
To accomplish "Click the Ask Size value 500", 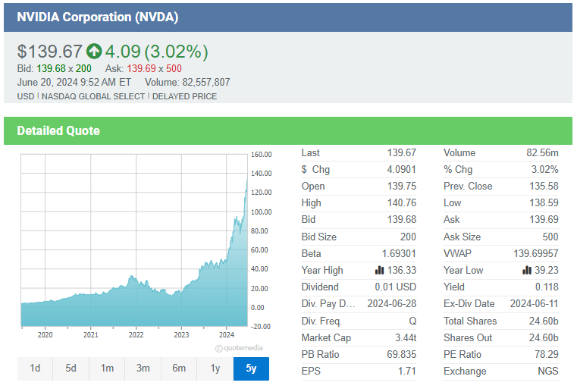I will (550, 237).
